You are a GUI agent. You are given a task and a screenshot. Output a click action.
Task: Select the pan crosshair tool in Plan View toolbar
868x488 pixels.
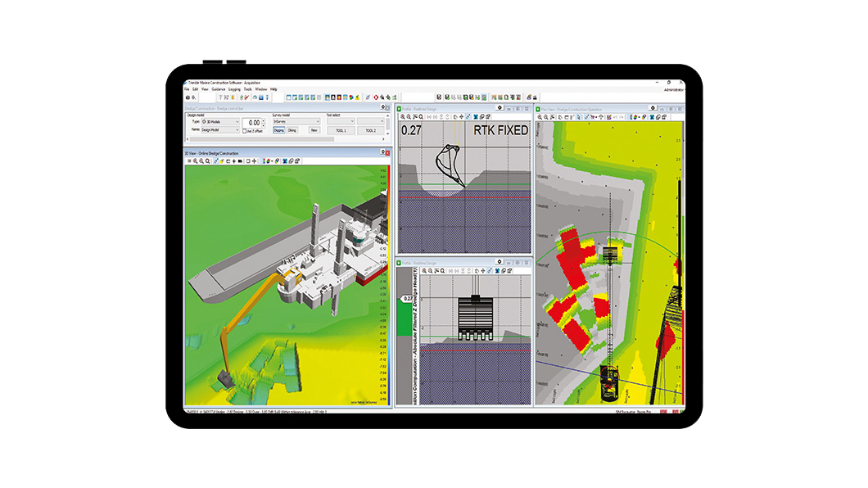click(601, 117)
